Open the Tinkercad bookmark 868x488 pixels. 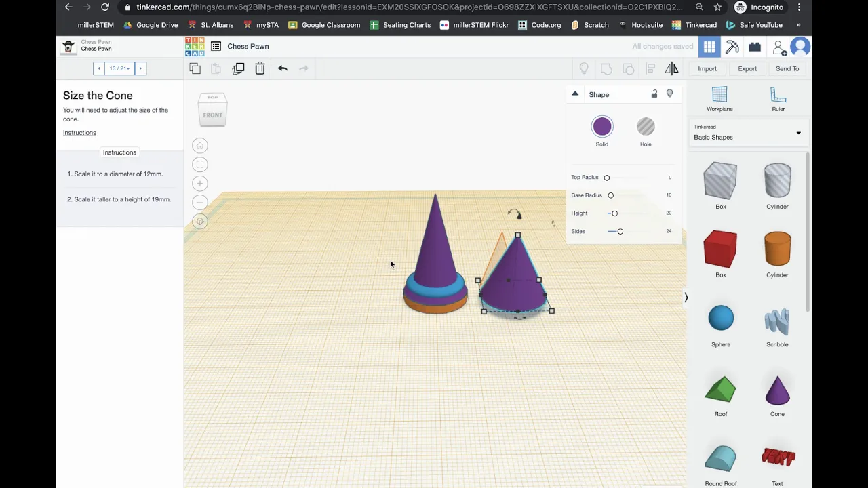[694, 25]
